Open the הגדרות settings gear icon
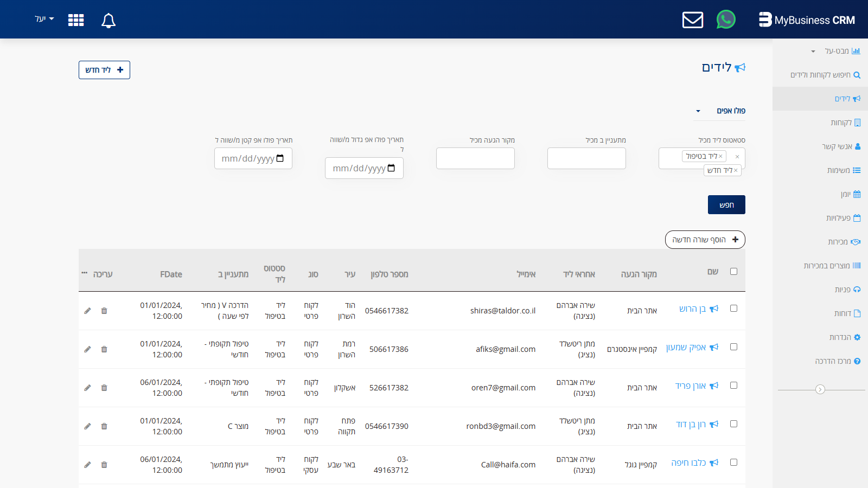The image size is (868, 488). click(x=857, y=337)
